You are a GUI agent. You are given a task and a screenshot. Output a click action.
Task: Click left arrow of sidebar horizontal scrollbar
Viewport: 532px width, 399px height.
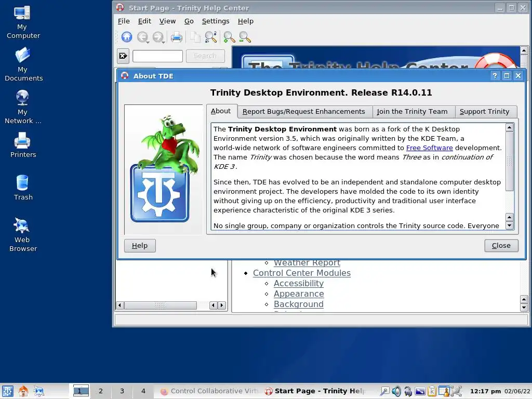[119, 305]
